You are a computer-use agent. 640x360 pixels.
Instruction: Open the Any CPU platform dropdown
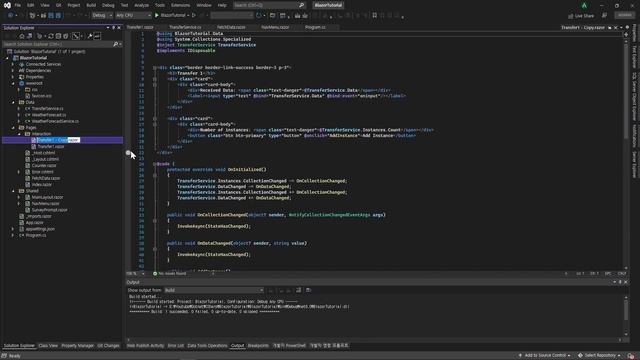(133, 16)
